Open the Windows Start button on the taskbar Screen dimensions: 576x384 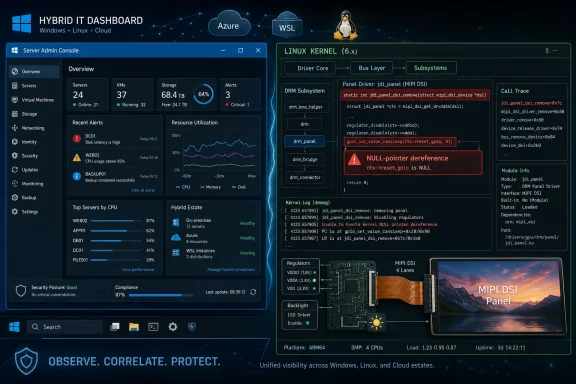click(x=14, y=327)
